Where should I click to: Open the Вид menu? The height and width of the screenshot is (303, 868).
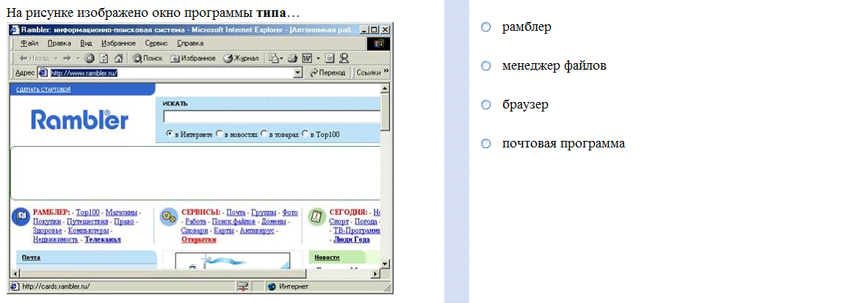tap(86, 43)
